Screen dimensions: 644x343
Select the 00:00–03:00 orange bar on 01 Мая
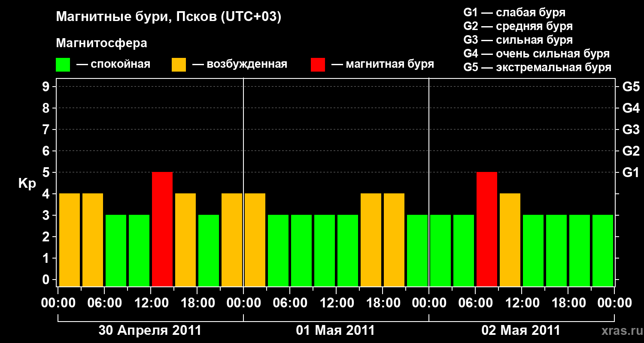coord(255,240)
